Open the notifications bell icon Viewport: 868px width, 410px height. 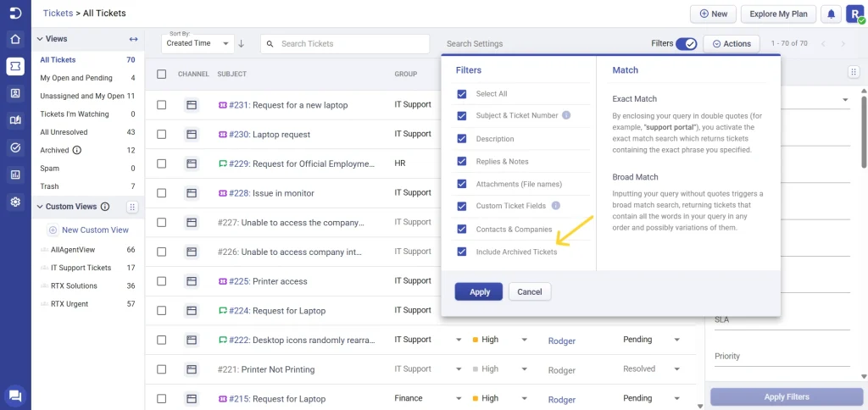pos(831,14)
